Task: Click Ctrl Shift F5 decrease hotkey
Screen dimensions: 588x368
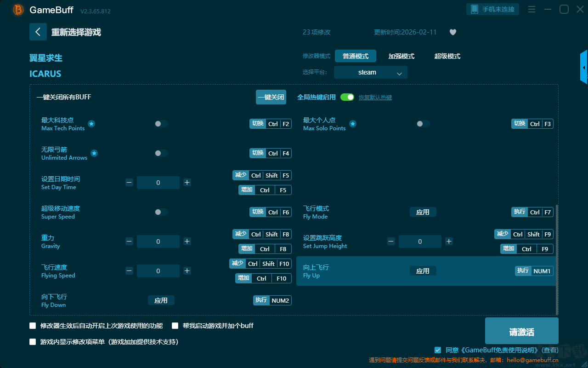Action: tap(262, 175)
